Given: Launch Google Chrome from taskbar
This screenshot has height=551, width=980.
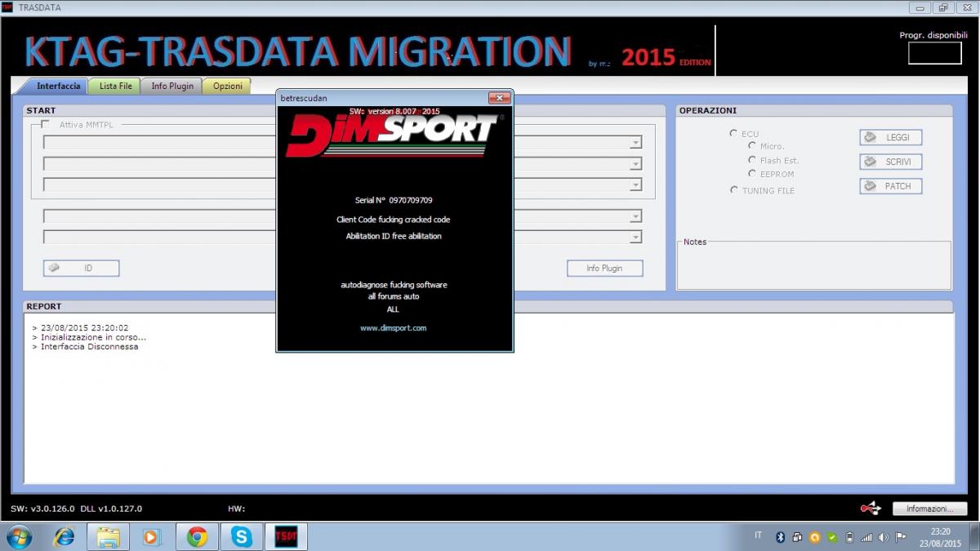Looking at the screenshot, I should [197, 536].
